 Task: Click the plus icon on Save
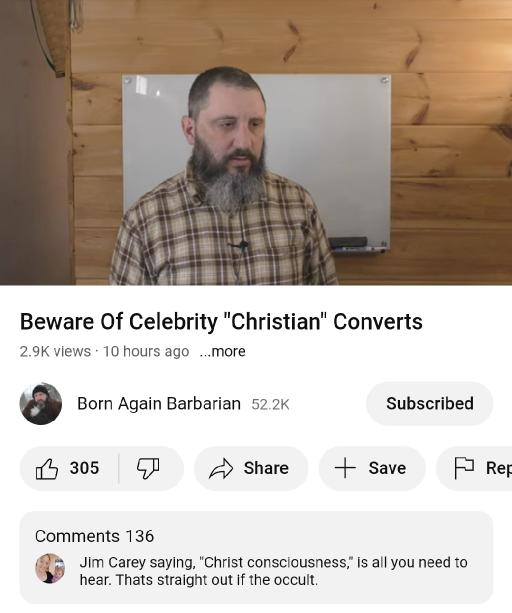345,468
